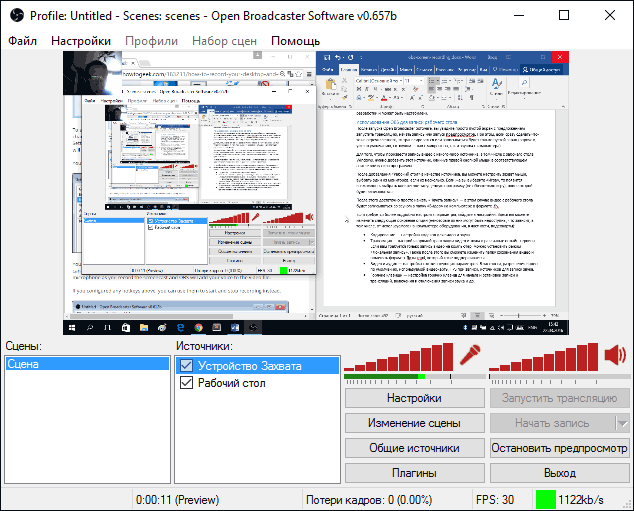Image resolution: width=634 pixels, height=511 pixels.
Task: Click the Store bag icon in previewed taskbar
Action: [126, 327]
